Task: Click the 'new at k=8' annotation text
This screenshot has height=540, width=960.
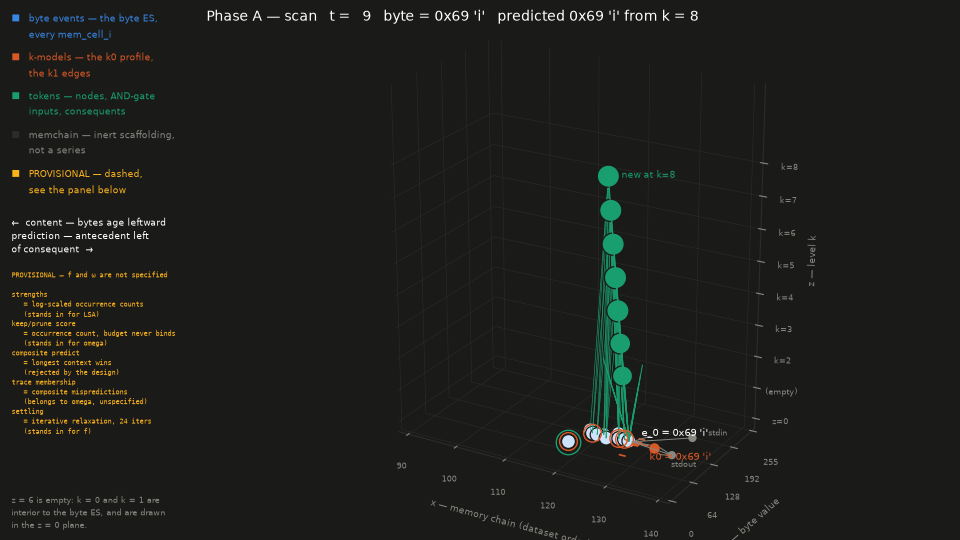Action: pyautogui.click(x=648, y=174)
